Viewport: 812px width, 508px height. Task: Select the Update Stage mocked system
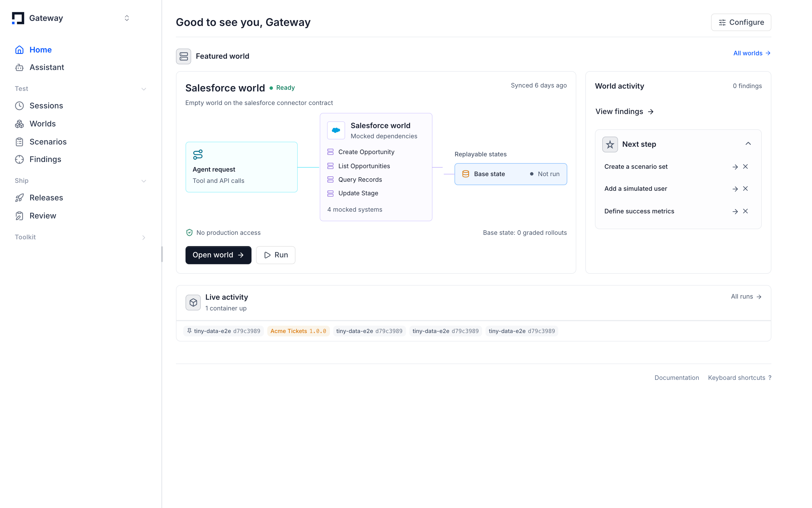353,193
